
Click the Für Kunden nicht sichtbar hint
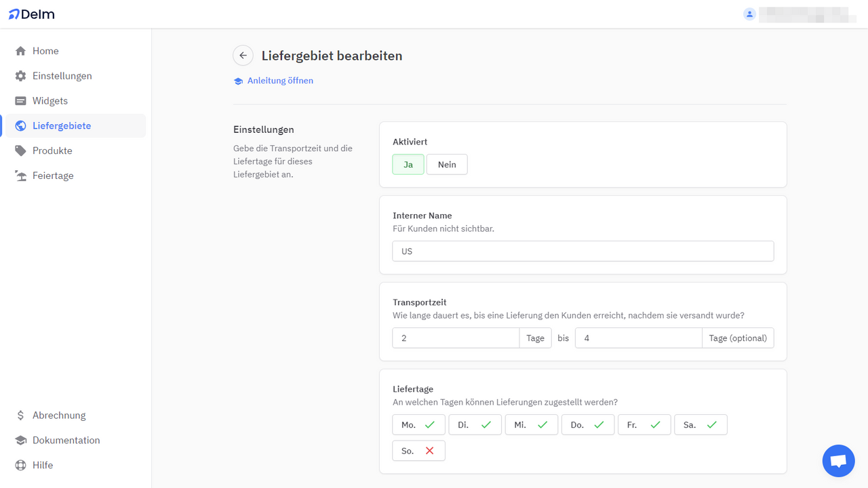click(443, 229)
